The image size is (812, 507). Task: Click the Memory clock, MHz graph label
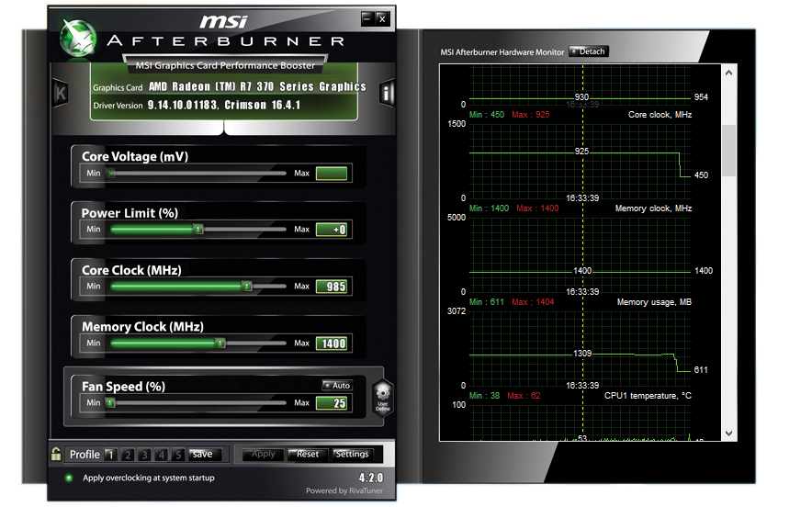653,208
